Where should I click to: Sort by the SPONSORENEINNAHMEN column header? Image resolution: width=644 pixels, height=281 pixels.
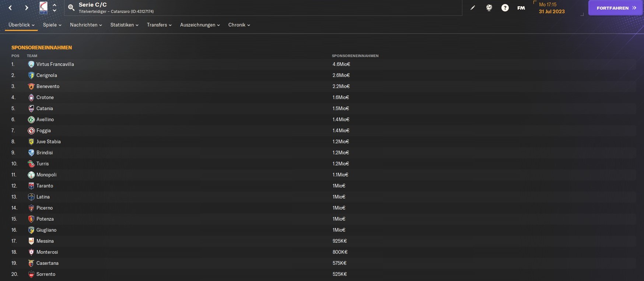click(x=355, y=56)
